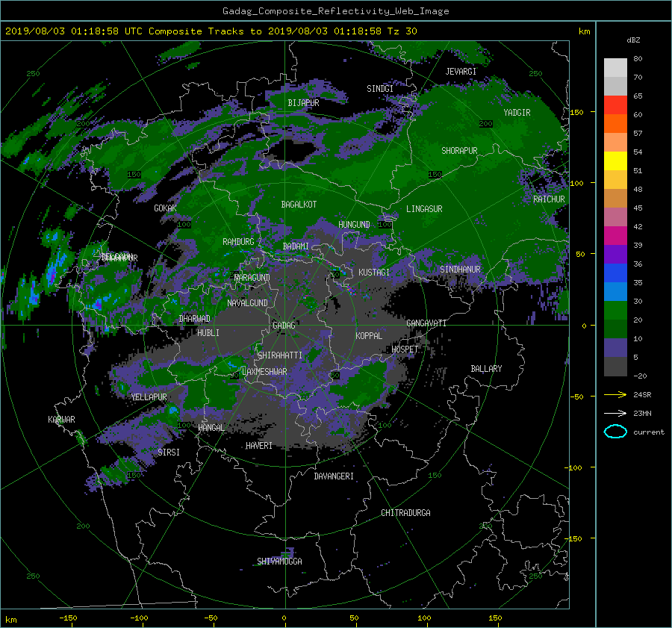The image size is (672, 628).
Task: Click the 2019/08/03 01:18:58 UTC timestamp line
Action: coord(211,31)
